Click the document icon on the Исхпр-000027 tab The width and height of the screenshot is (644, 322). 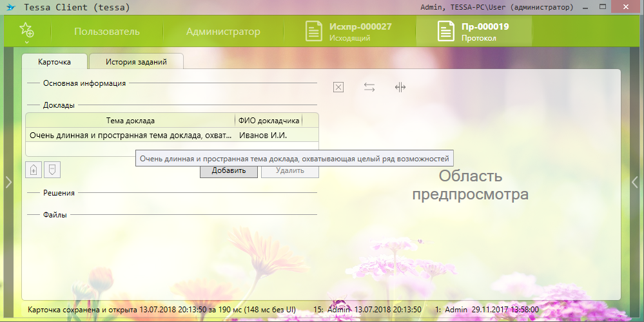pyautogui.click(x=314, y=32)
